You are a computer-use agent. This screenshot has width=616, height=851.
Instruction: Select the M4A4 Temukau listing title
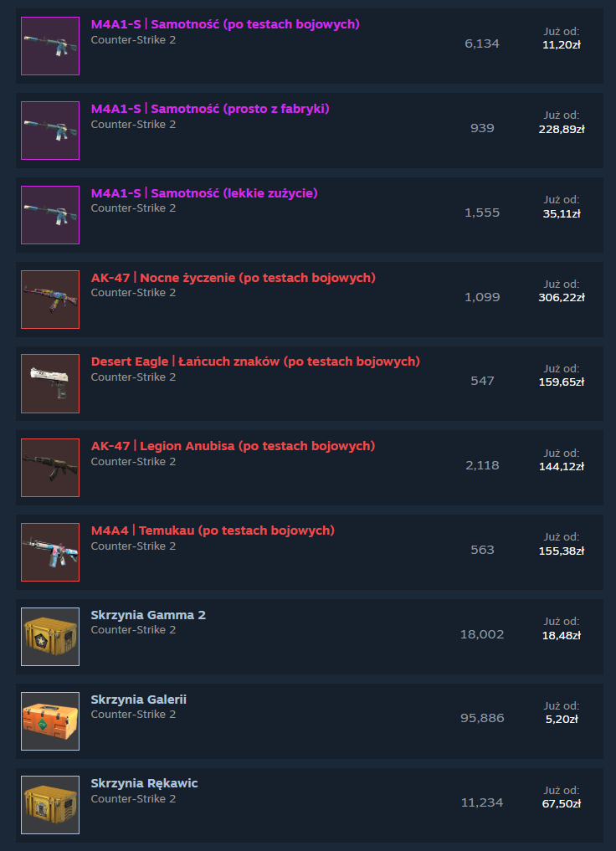click(213, 531)
